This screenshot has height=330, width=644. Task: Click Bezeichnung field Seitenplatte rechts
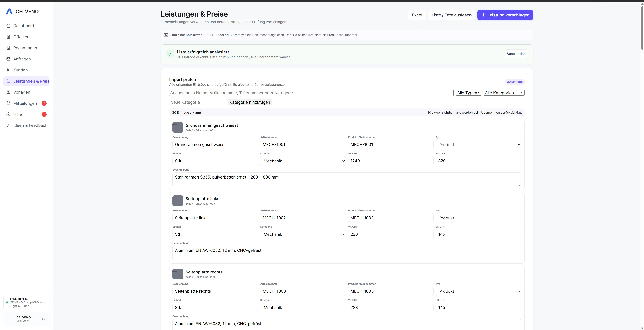click(x=215, y=291)
